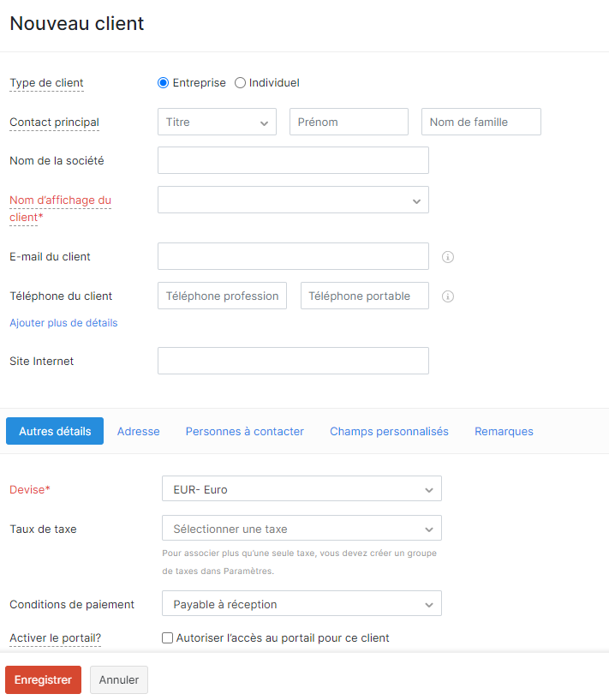Click the Site Internet input field
Image resolution: width=609 pixels, height=700 pixels.
click(x=293, y=361)
